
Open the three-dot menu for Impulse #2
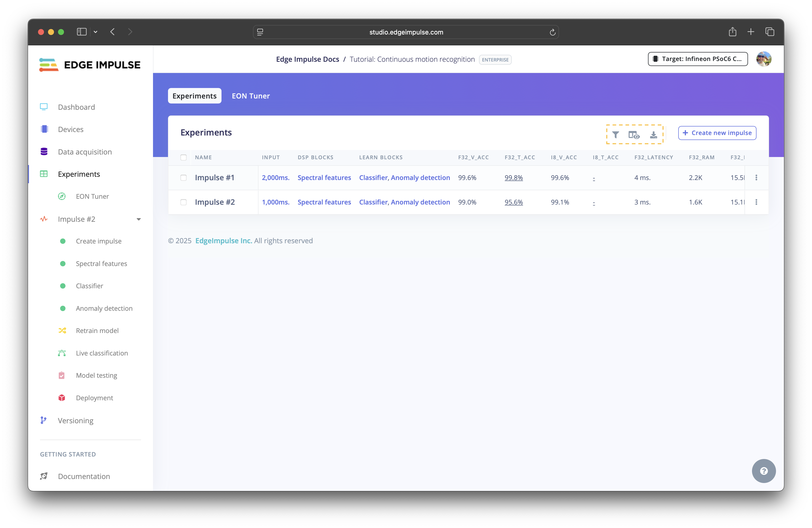[x=756, y=202]
